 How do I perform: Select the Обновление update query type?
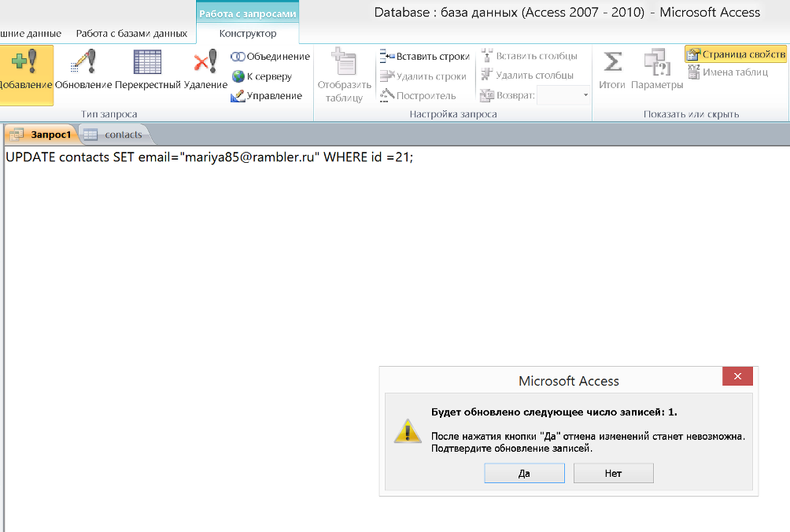point(83,71)
